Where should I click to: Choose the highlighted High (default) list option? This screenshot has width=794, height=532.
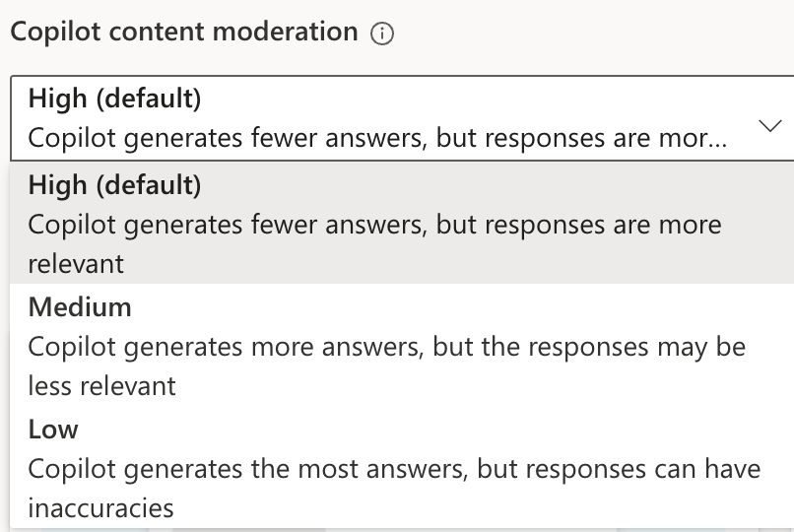pyautogui.click(x=402, y=223)
